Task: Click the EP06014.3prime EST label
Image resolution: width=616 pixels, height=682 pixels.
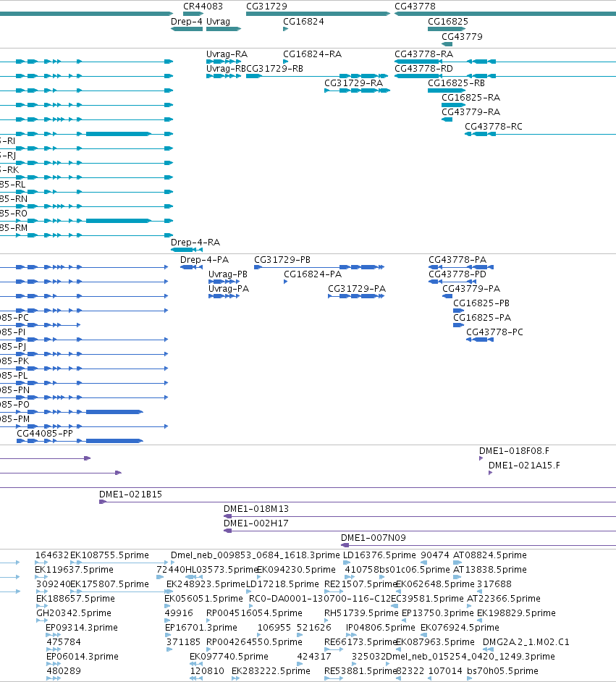Action: click(83, 657)
